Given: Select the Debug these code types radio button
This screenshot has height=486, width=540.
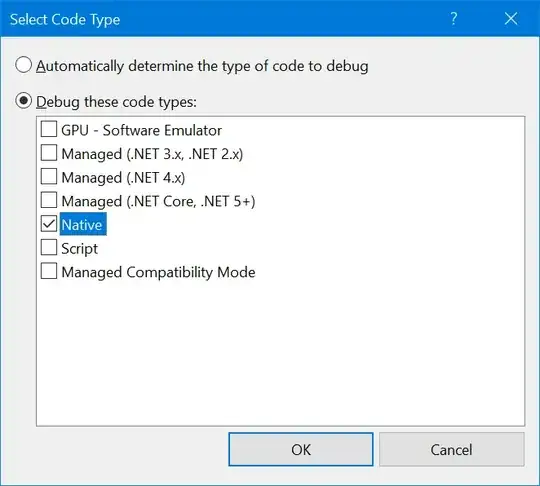Looking at the screenshot, I should pos(23,101).
